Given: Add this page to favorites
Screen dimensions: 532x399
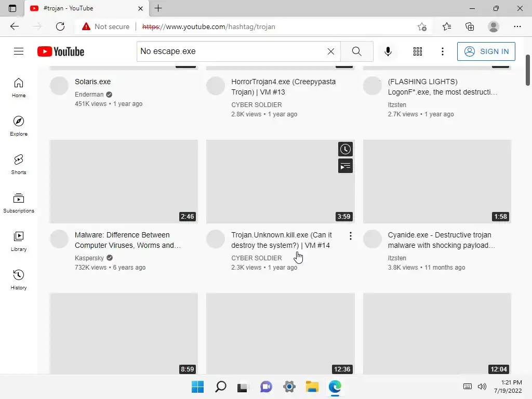Looking at the screenshot, I should coord(422,26).
